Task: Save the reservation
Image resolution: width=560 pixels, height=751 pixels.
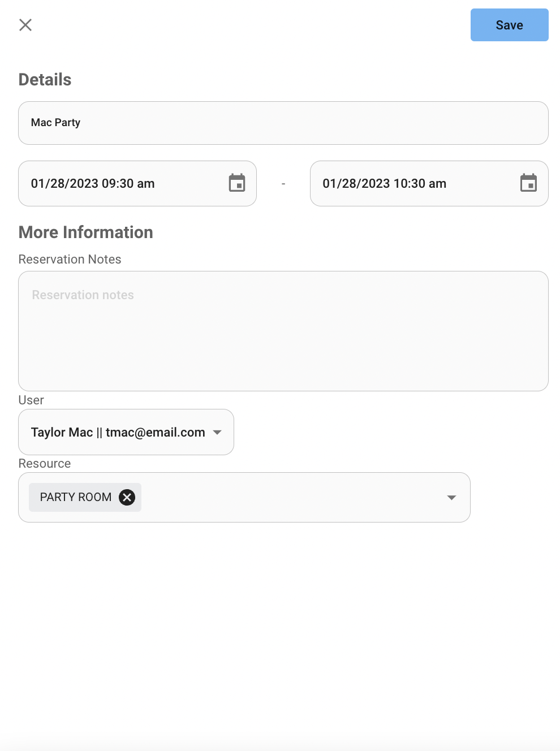Action: point(509,25)
